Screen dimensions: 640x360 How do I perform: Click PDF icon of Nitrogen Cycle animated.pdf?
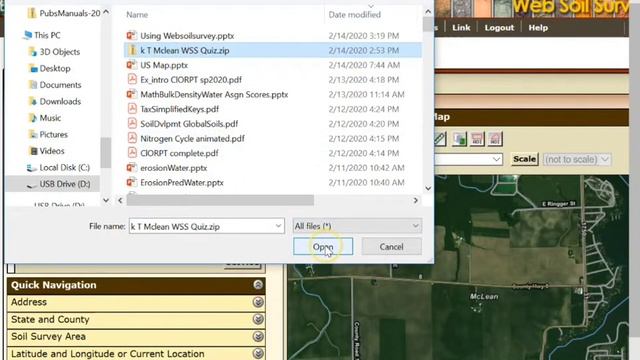point(131,138)
